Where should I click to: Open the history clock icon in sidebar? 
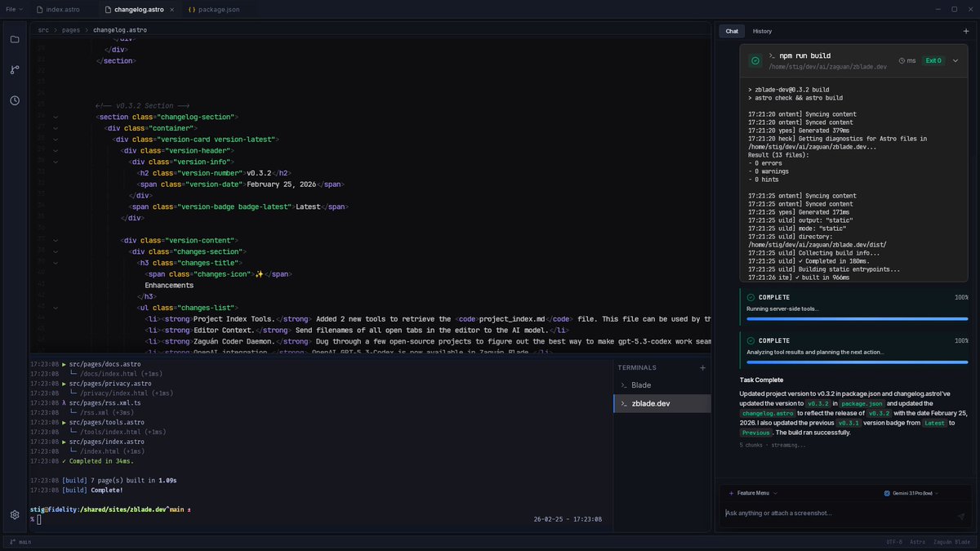click(15, 100)
